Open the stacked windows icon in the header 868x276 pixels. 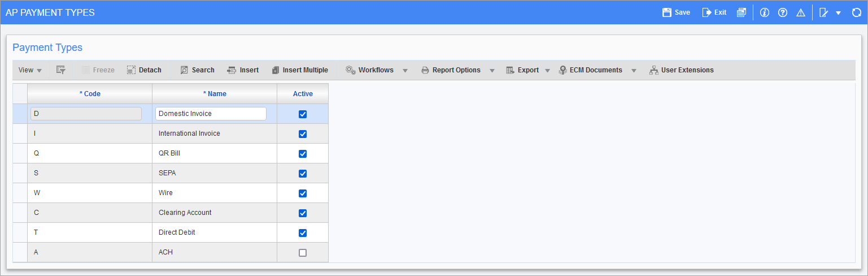(741, 12)
